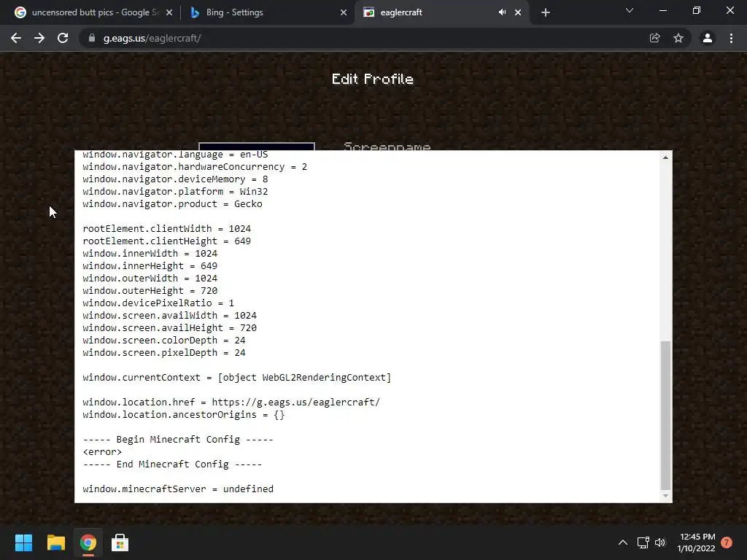Screen dimensions: 747x560
Task: Open the Windows Start menu
Action: coord(23,542)
